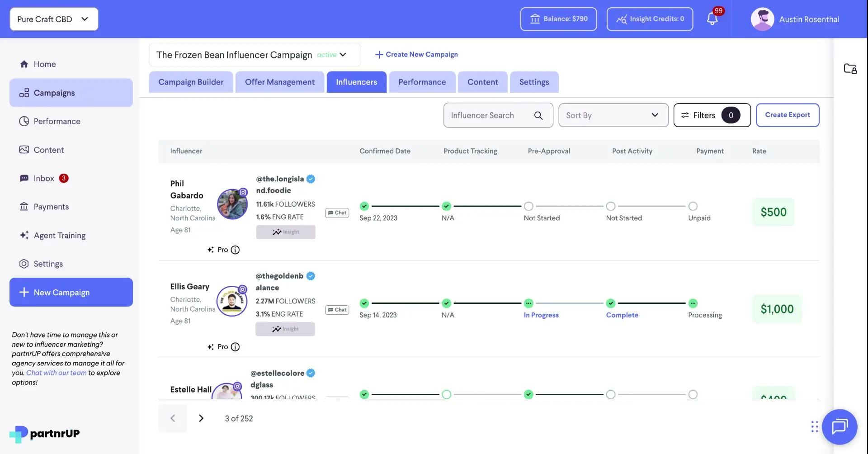Viewport: 868px width, 454px height.
Task: Open the Inbox with 3 unread messages
Action: (x=43, y=178)
